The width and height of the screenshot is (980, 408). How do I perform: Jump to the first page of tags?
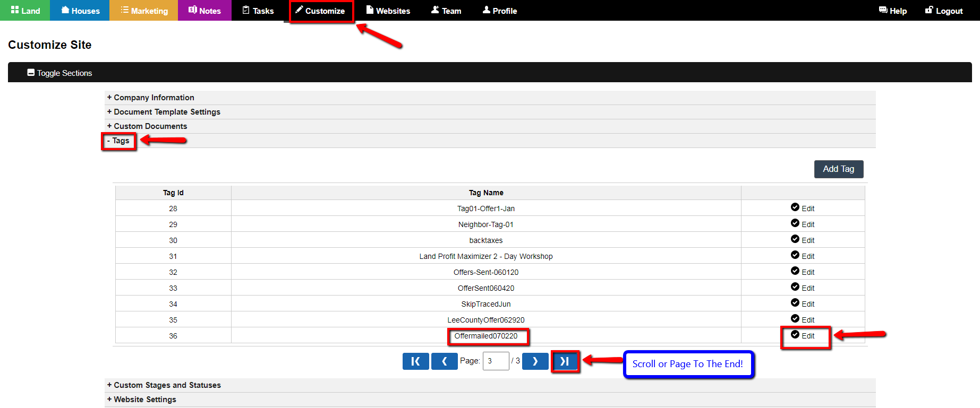point(416,361)
